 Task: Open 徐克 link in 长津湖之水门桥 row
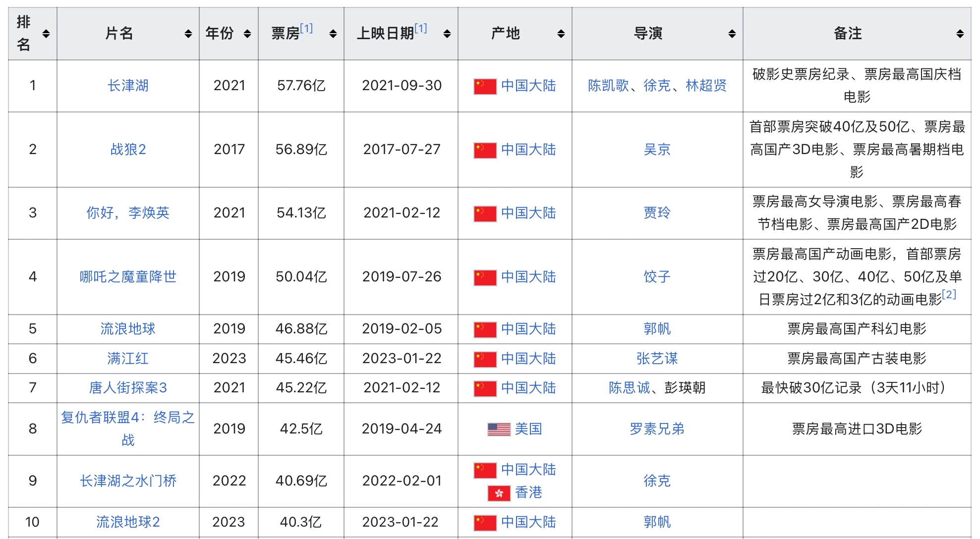coord(657,481)
